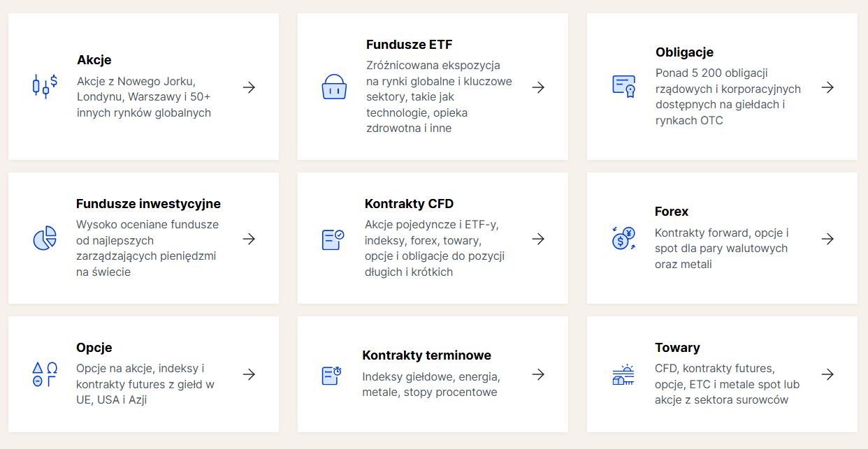This screenshot has height=449, width=868.
Task: Open the Kontrakty terminowe title
Action: click(x=426, y=355)
